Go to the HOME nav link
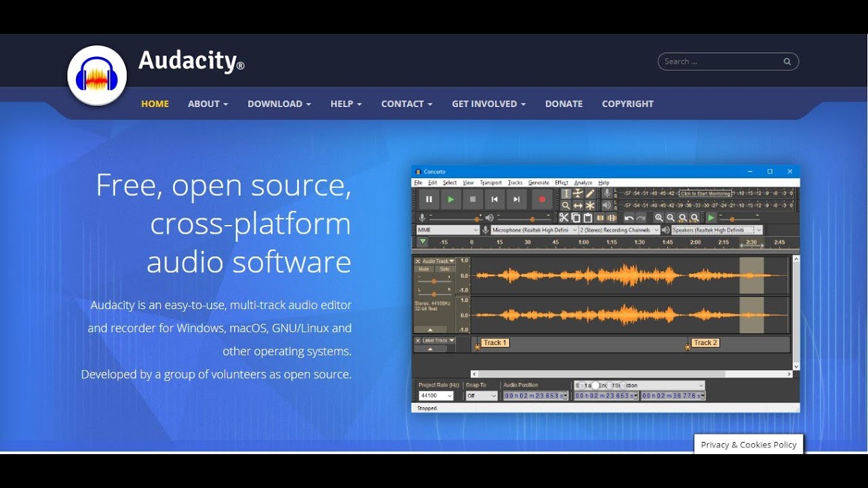This screenshot has height=488, width=868. [155, 104]
